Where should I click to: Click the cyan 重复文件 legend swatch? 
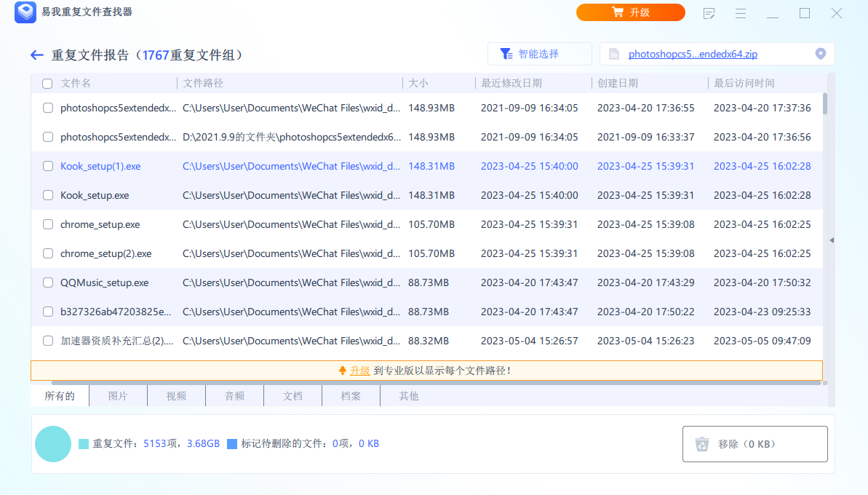click(84, 444)
